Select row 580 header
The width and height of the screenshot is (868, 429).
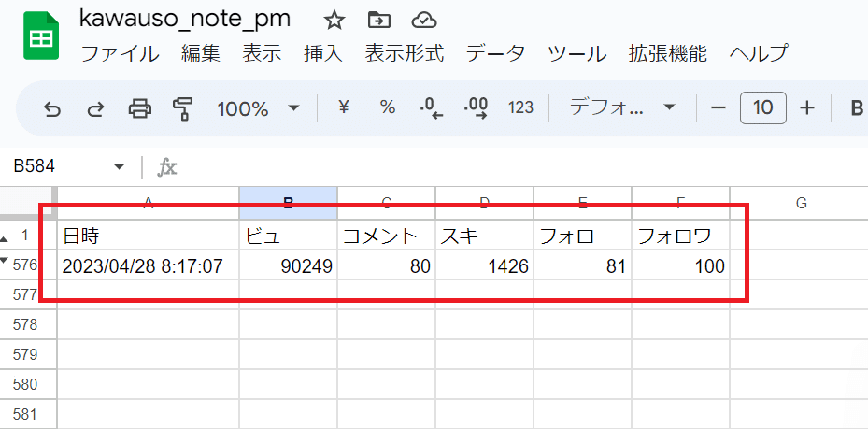[x=25, y=384]
